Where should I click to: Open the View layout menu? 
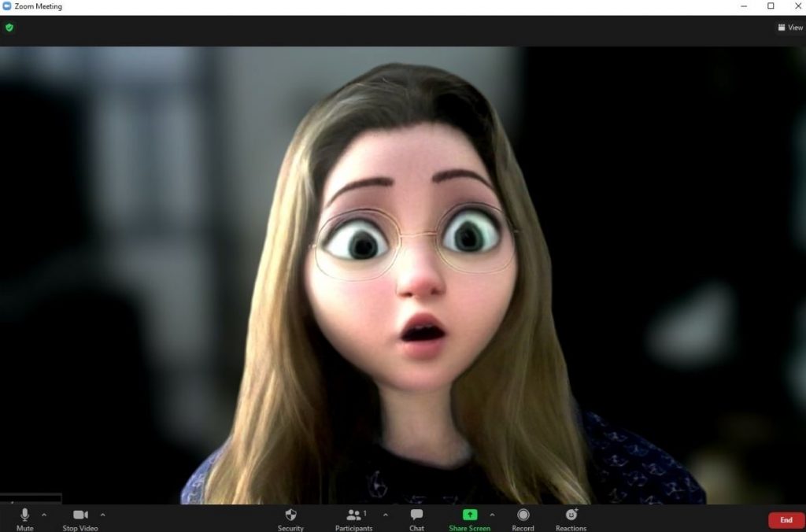(790, 28)
